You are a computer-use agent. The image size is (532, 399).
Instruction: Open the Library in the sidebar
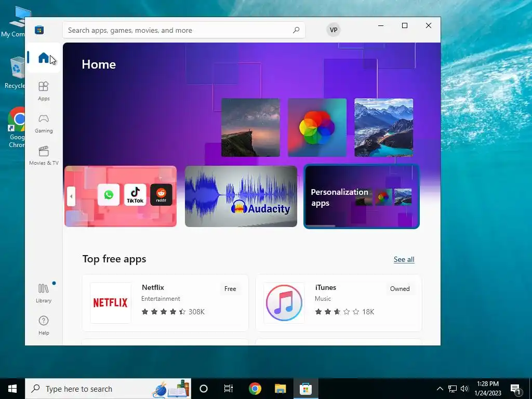click(44, 293)
